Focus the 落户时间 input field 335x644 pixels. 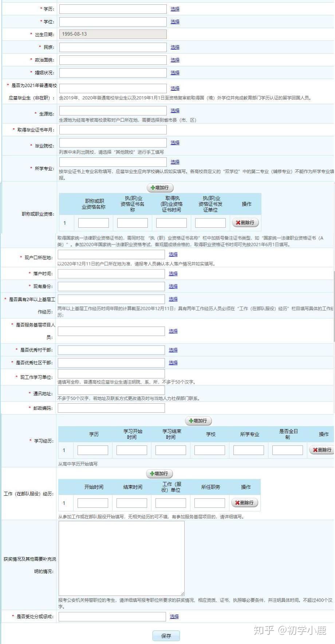(111, 274)
